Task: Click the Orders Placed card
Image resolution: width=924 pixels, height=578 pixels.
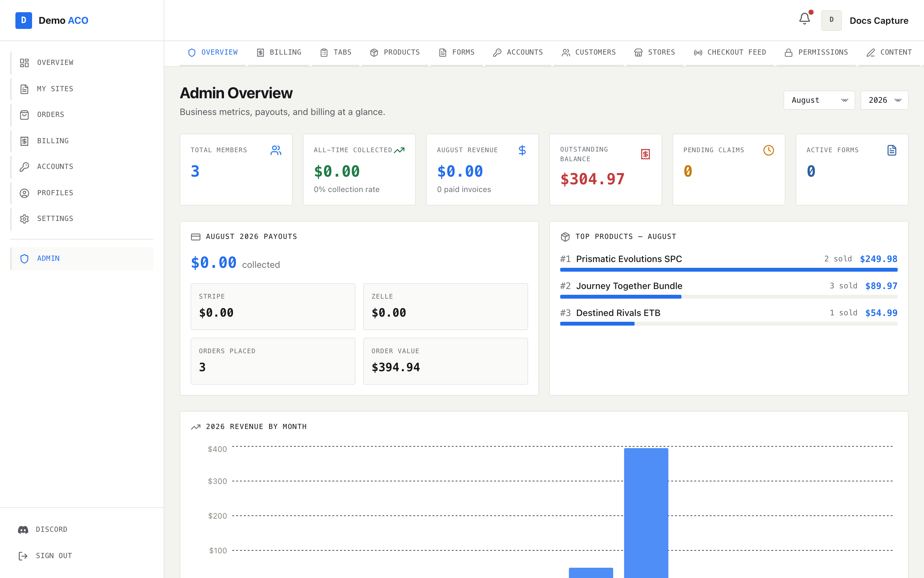Action: pos(273,361)
